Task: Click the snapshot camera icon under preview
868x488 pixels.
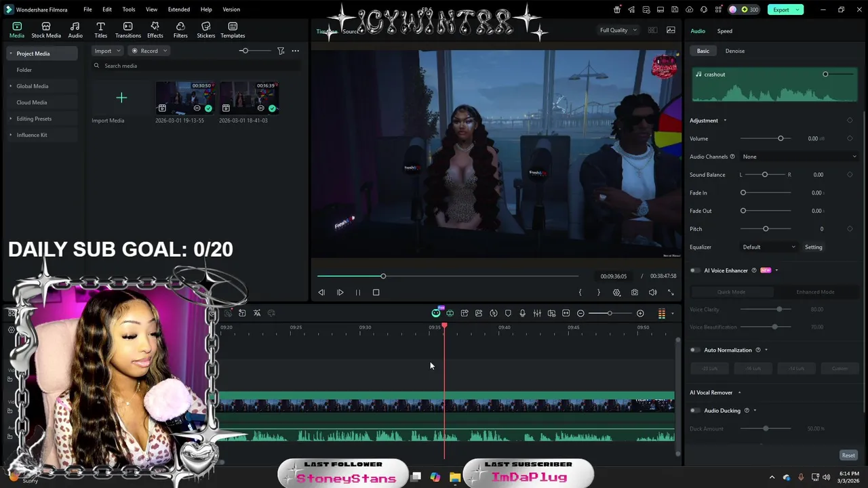Action: (635, 292)
